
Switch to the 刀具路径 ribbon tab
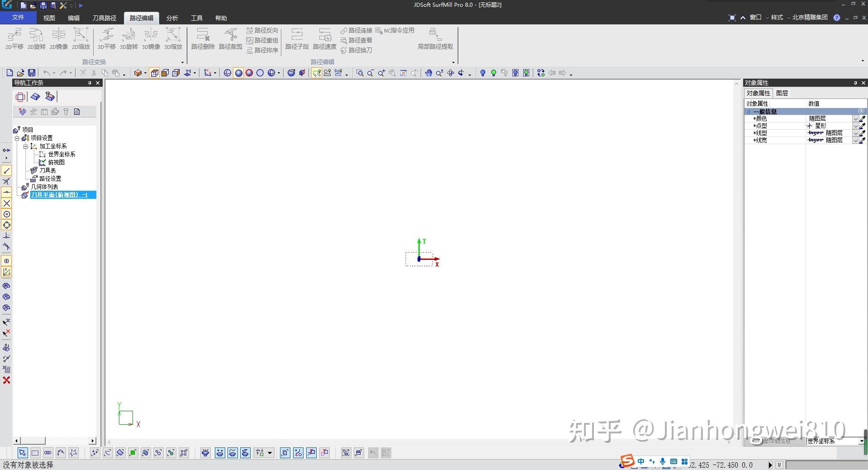104,18
